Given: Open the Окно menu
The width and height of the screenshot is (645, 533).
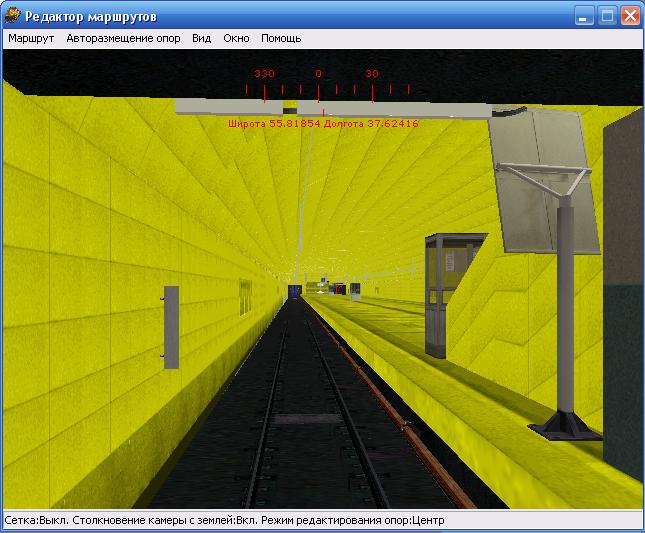Looking at the screenshot, I should (x=236, y=39).
